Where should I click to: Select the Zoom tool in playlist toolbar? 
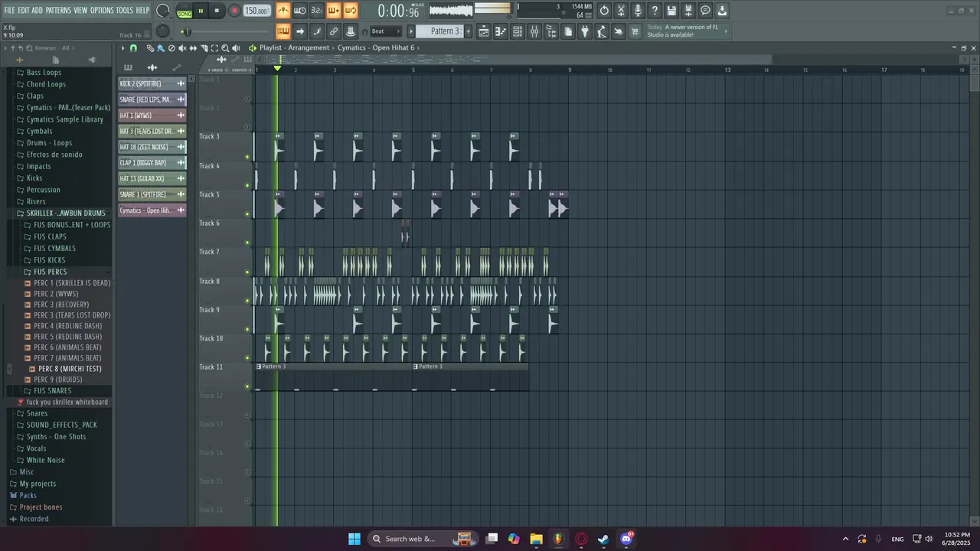click(x=225, y=48)
